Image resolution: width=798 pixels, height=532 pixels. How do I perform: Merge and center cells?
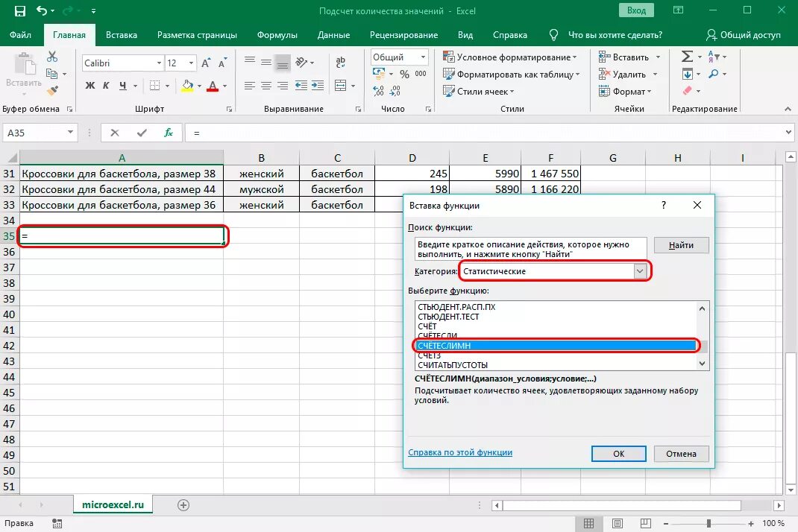341,86
